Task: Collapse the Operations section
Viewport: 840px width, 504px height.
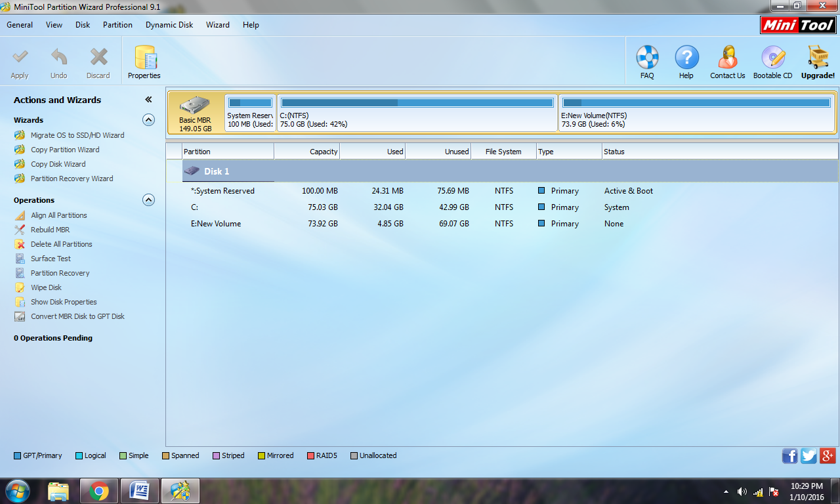Action: 149,200
